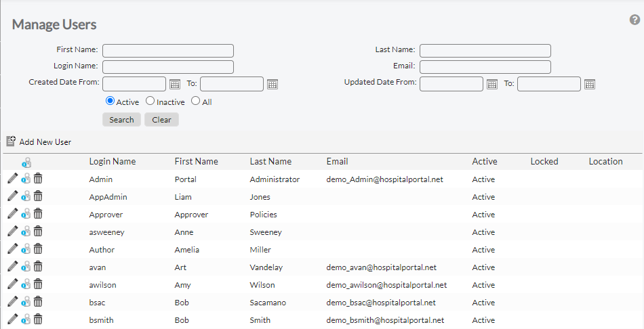The image size is (644, 329).
Task: Open Updated Date From calendar picker
Action: (x=492, y=84)
